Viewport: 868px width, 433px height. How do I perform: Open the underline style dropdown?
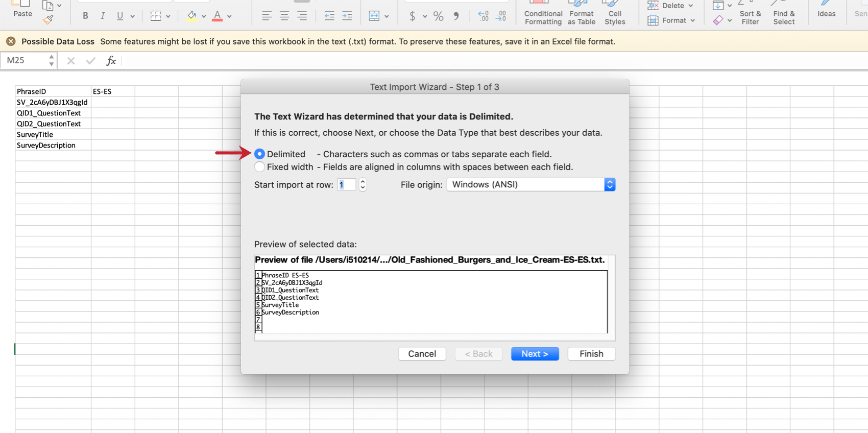[132, 16]
